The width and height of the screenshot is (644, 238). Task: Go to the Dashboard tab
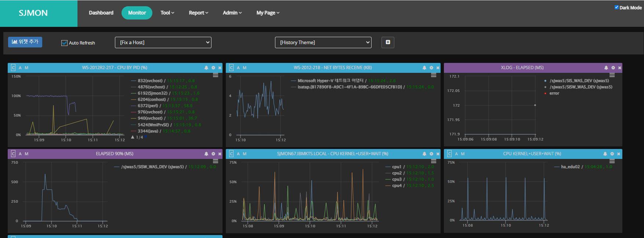click(x=101, y=13)
